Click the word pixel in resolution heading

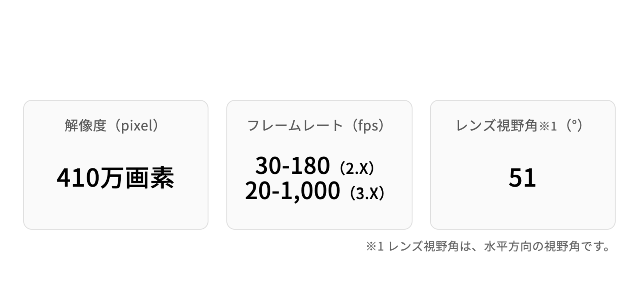click(137, 126)
